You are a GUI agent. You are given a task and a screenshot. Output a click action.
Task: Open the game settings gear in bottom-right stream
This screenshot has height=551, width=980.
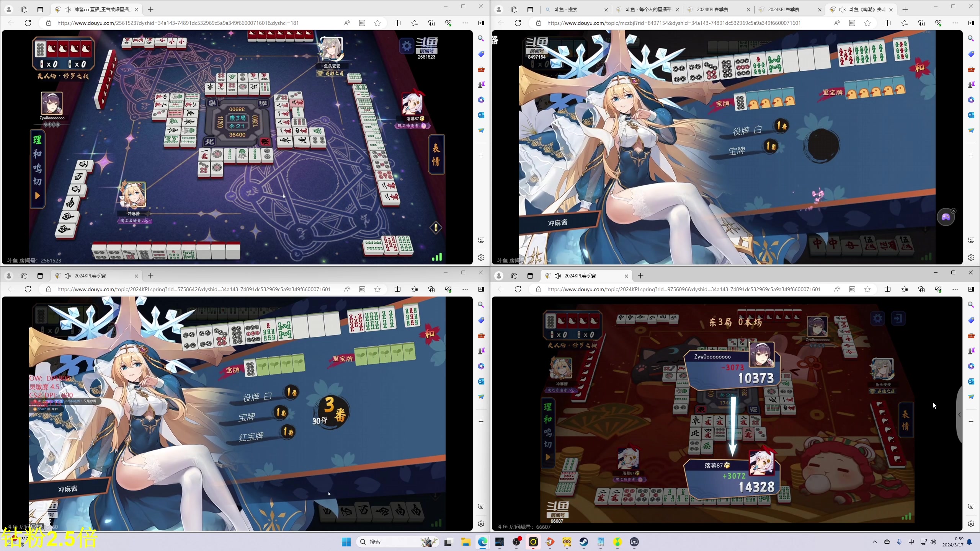(x=877, y=318)
